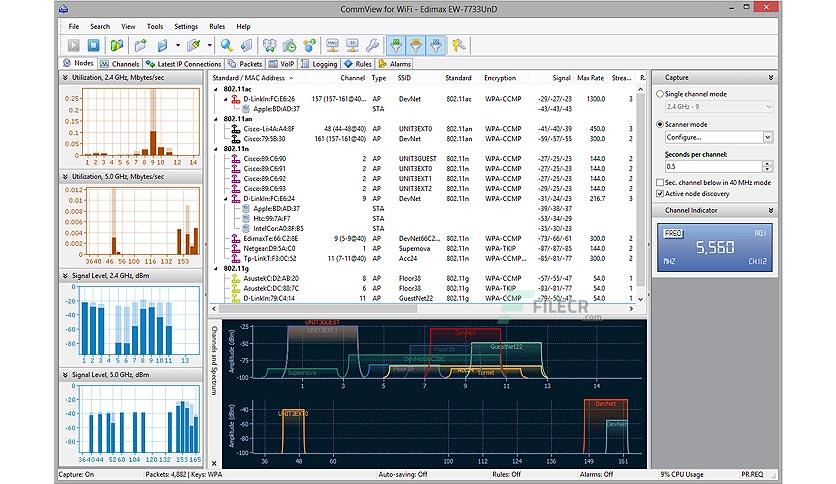Sort by the SSID column header

404,78
